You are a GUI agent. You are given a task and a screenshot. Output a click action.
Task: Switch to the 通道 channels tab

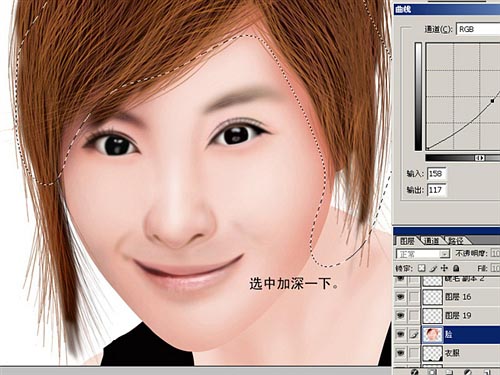pyautogui.click(x=431, y=241)
